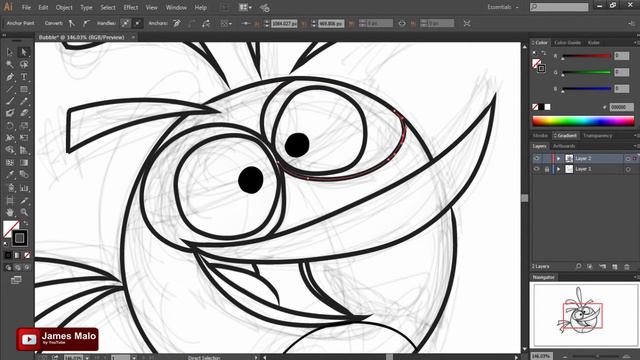
Task: Expand Layer 2 contents
Action: pyautogui.click(x=558, y=158)
